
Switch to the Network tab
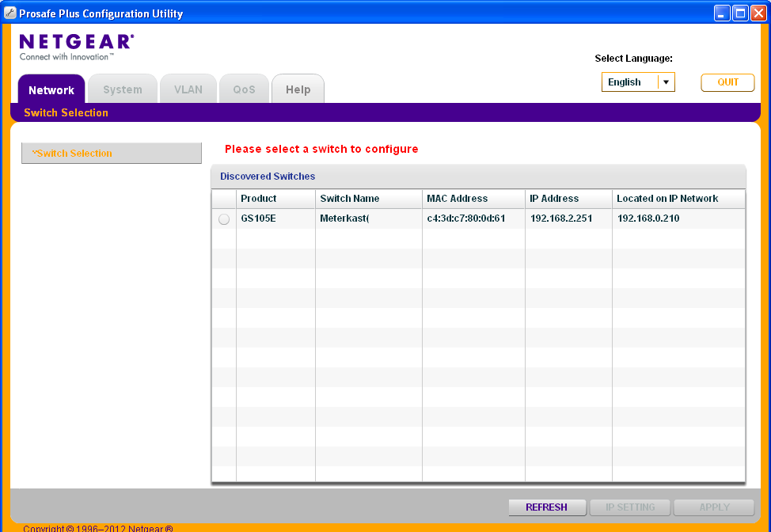[51, 89]
